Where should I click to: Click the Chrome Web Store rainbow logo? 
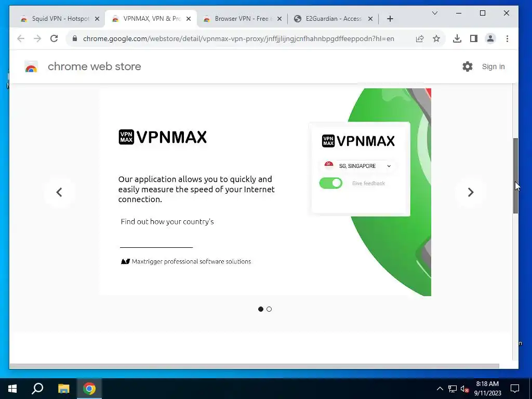coord(31,67)
